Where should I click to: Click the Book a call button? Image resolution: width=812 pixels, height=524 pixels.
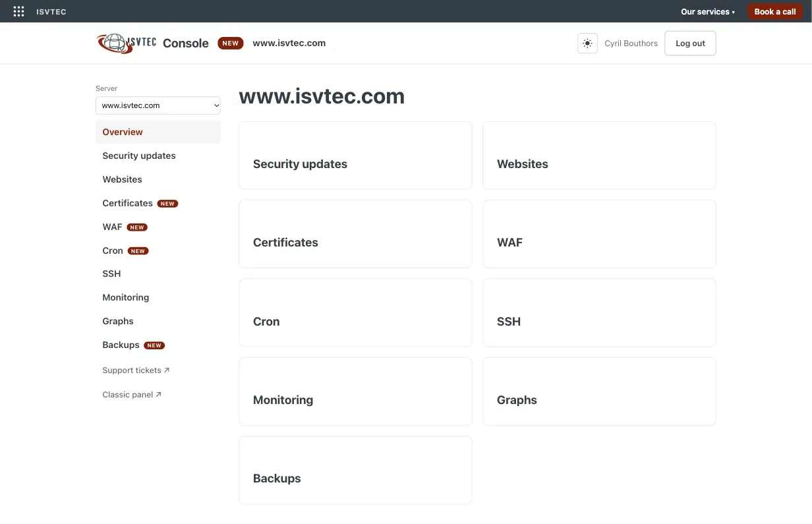point(775,11)
